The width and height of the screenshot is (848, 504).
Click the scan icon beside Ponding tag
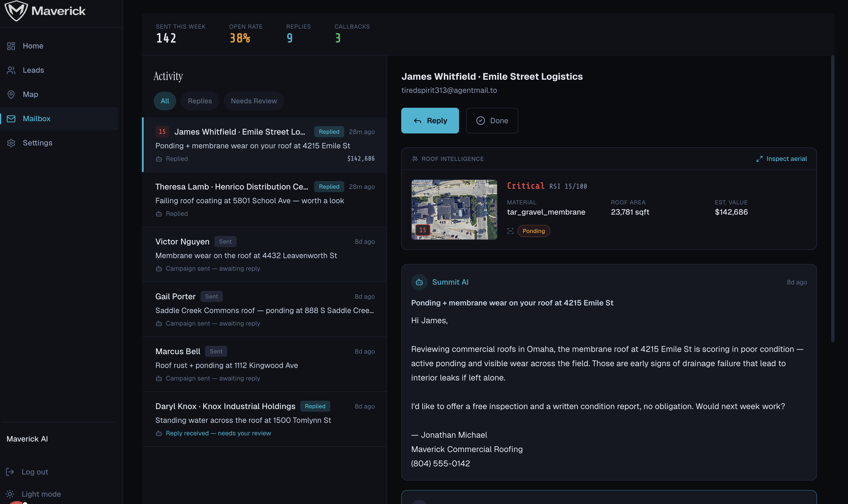[510, 231]
